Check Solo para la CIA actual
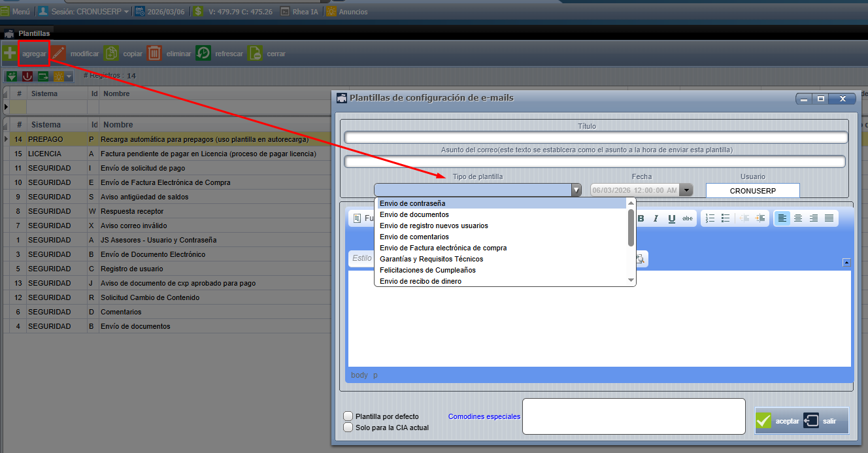The width and height of the screenshot is (868, 453). coord(348,428)
